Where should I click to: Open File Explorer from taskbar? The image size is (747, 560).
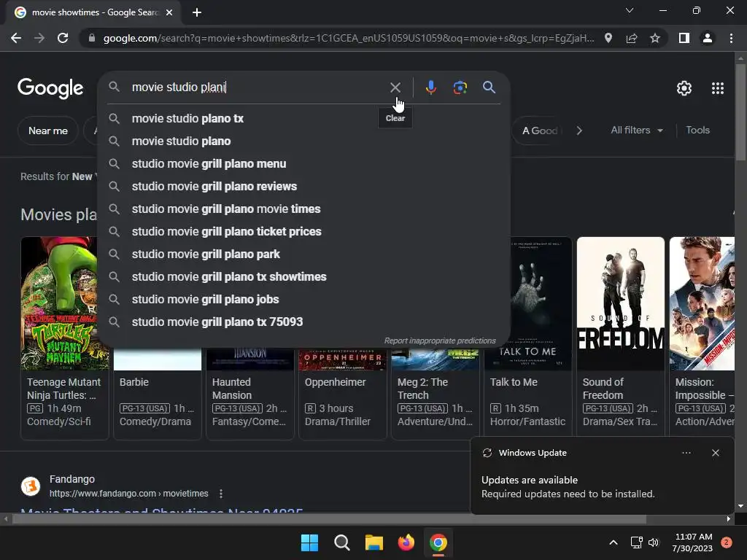click(374, 542)
